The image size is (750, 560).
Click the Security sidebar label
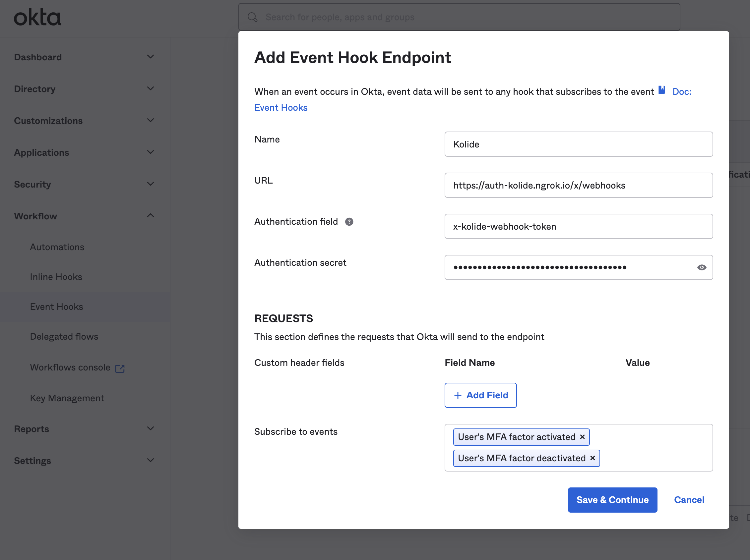[32, 184]
